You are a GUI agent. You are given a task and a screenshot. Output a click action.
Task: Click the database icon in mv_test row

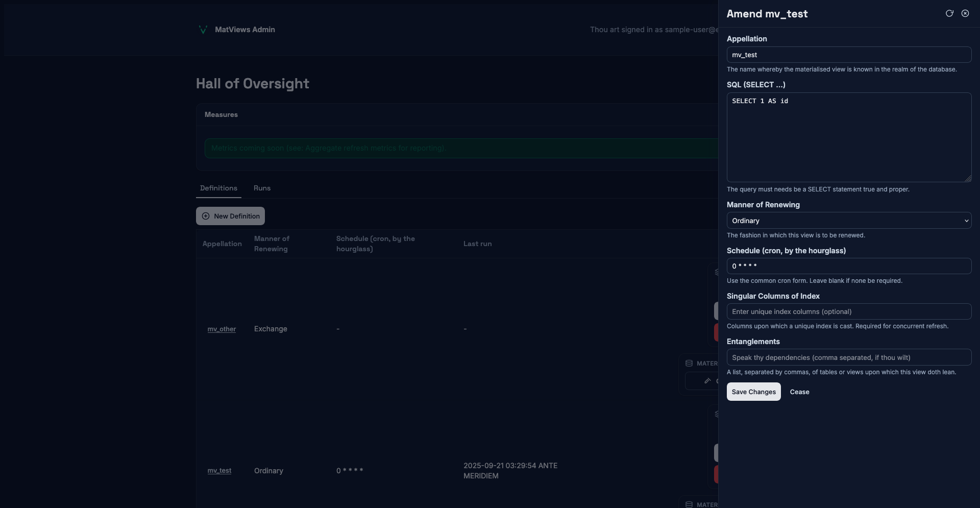click(x=689, y=504)
